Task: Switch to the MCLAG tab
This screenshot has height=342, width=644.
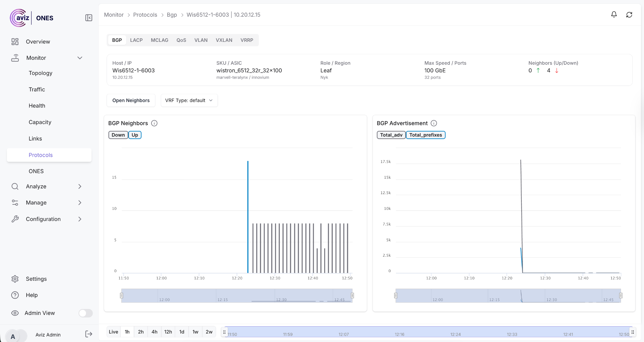Action: click(159, 40)
